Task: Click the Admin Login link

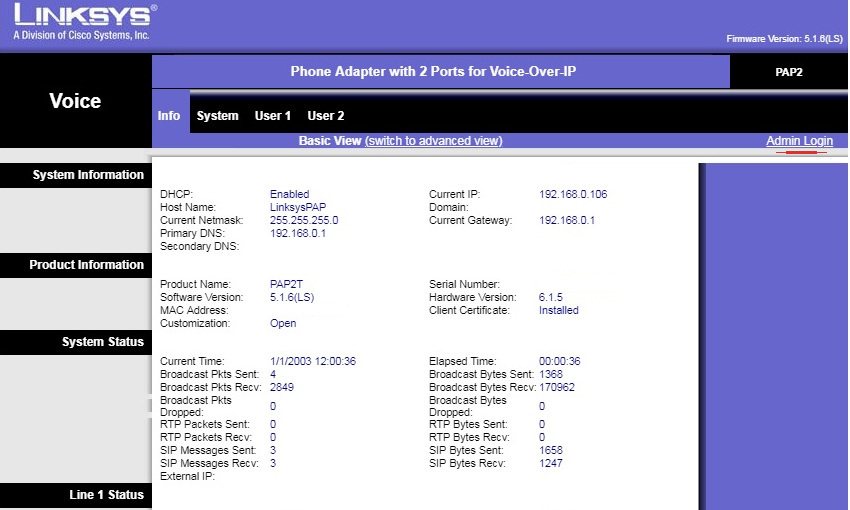Action: (799, 141)
